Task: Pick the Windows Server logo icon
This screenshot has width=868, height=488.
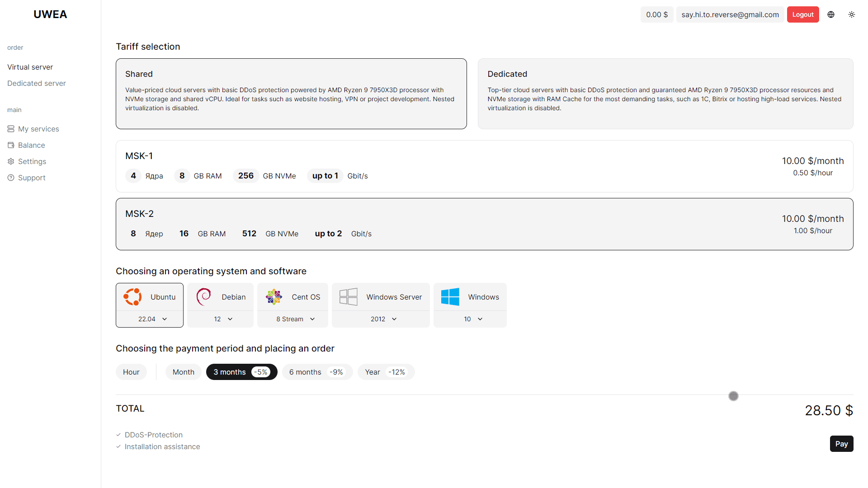Action: [349, 297]
